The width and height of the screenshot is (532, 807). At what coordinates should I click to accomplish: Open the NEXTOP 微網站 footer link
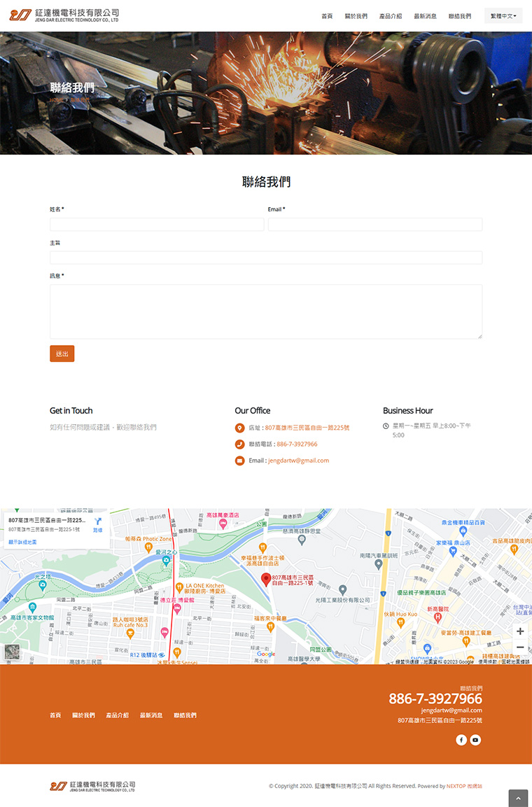tap(464, 786)
